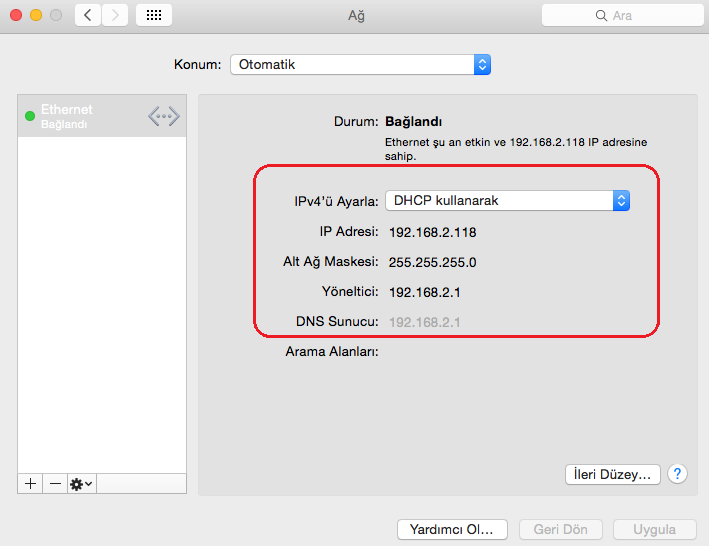
Task: Remove selected service with minus button
Action: click(55, 483)
